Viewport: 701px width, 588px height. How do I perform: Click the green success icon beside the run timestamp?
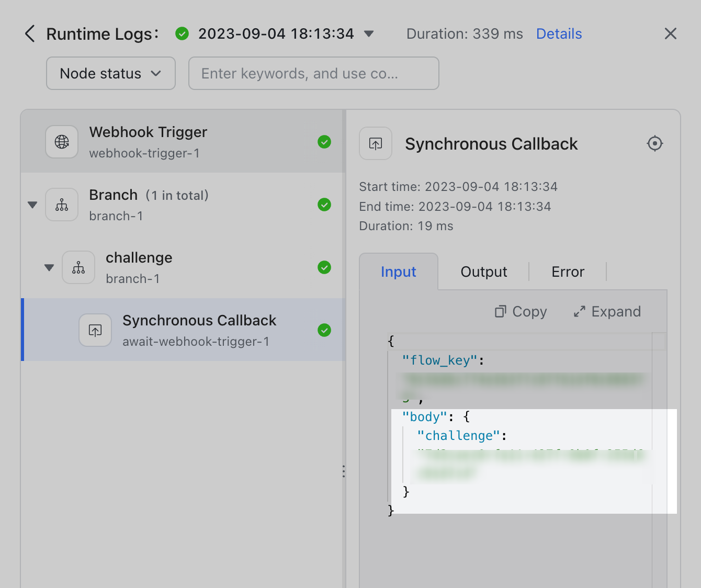(182, 33)
